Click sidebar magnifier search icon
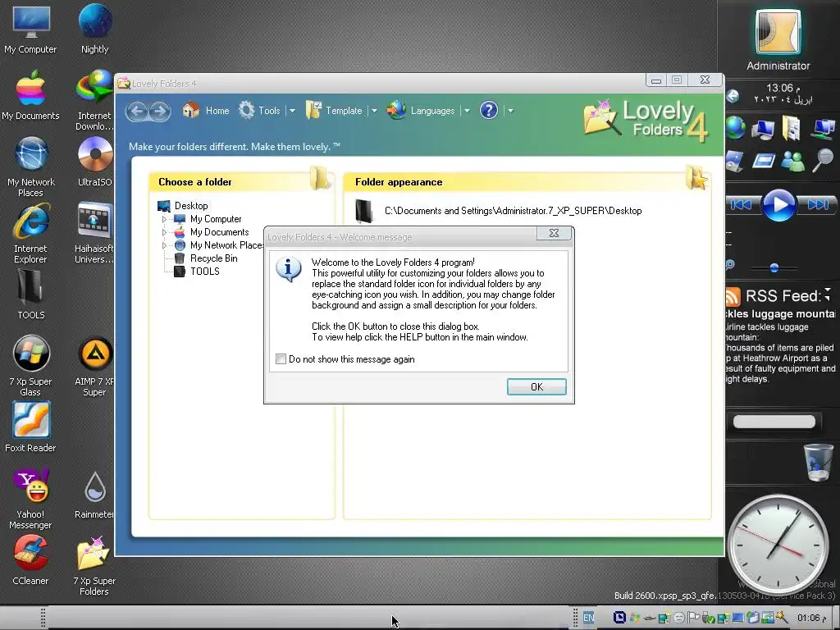This screenshot has height=630, width=840. click(822, 161)
